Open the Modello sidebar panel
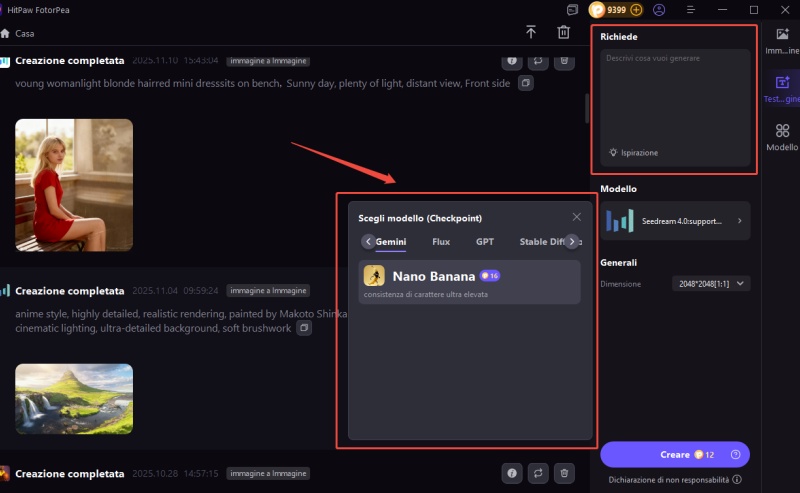 781,137
